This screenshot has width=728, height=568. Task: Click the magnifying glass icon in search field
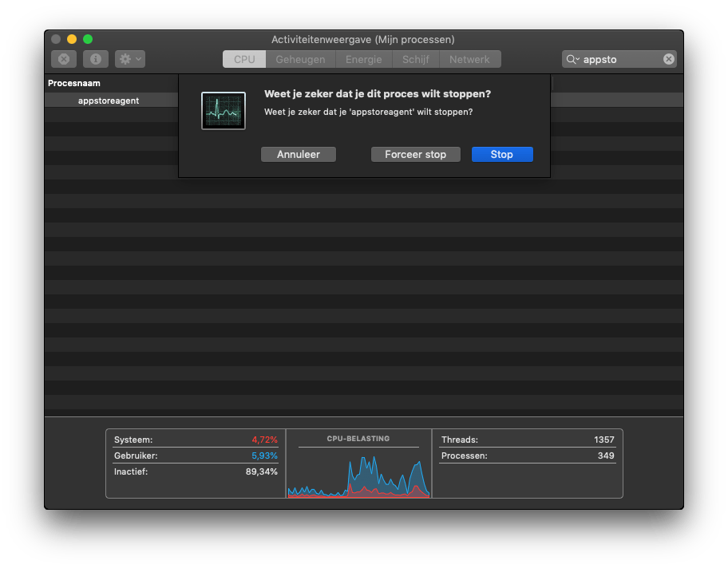[x=570, y=58]
